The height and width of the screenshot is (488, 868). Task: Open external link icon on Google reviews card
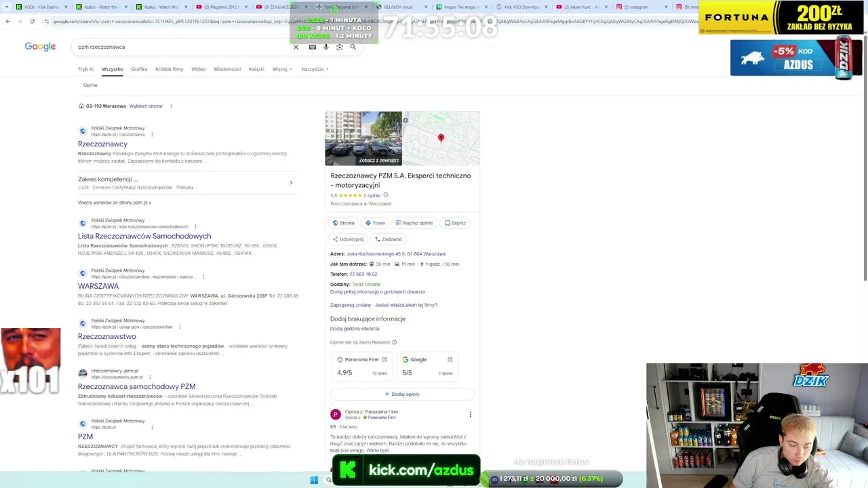(450, 359)
